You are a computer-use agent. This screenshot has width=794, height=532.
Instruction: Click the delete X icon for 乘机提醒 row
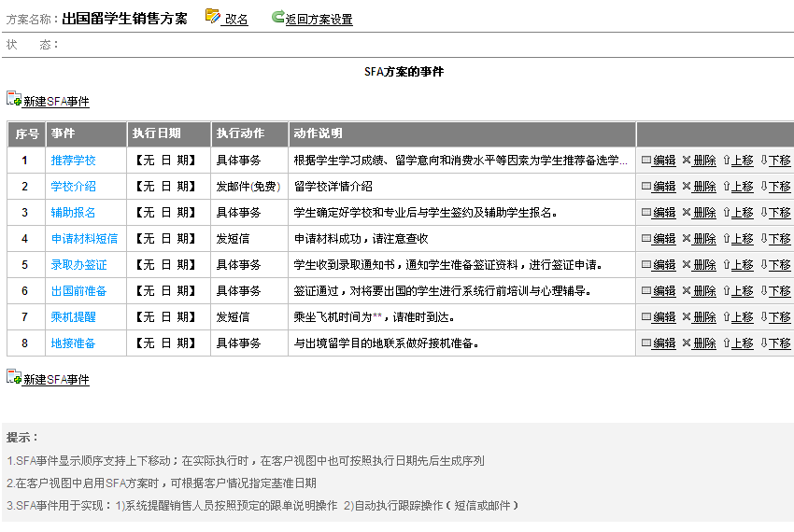coord(687,317)
